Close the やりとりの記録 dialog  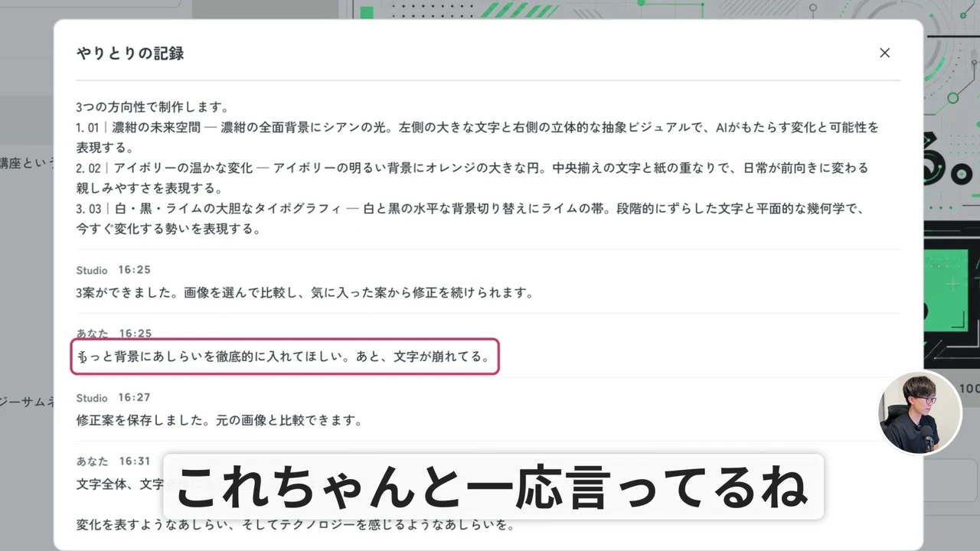[884, 53]
